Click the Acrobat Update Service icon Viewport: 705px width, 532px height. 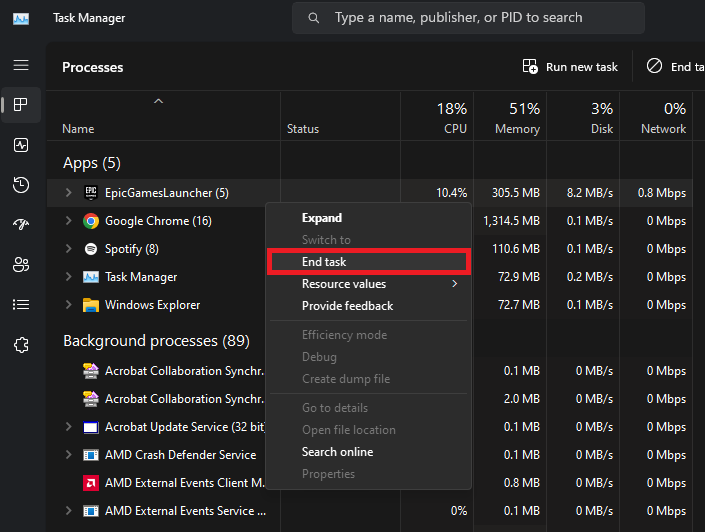coord(91,427)
